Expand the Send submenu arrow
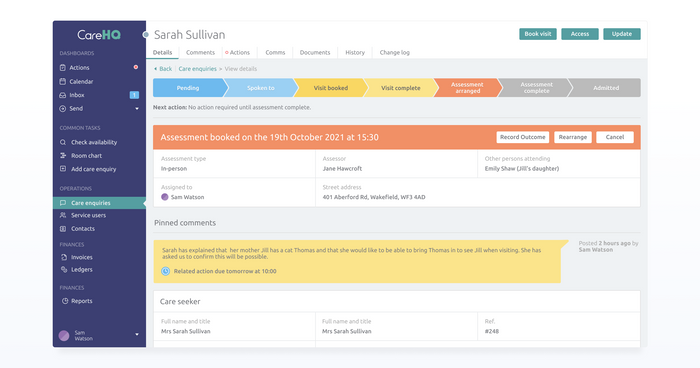The height and width of the screenshot is (368, 700). [x=137, y=109]
